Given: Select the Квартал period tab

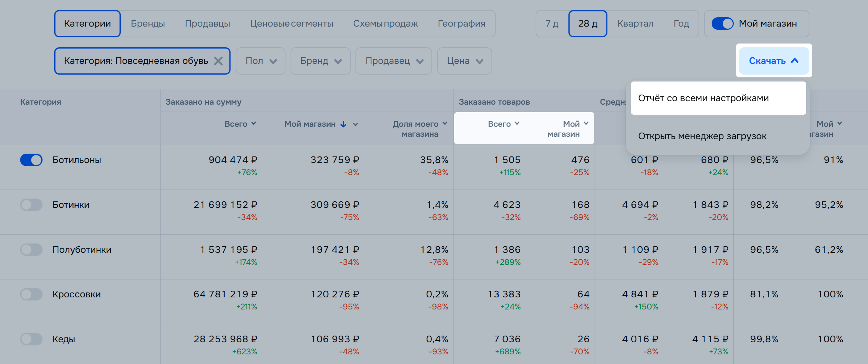Looking at the screenshot, I should tap(635, 23).
